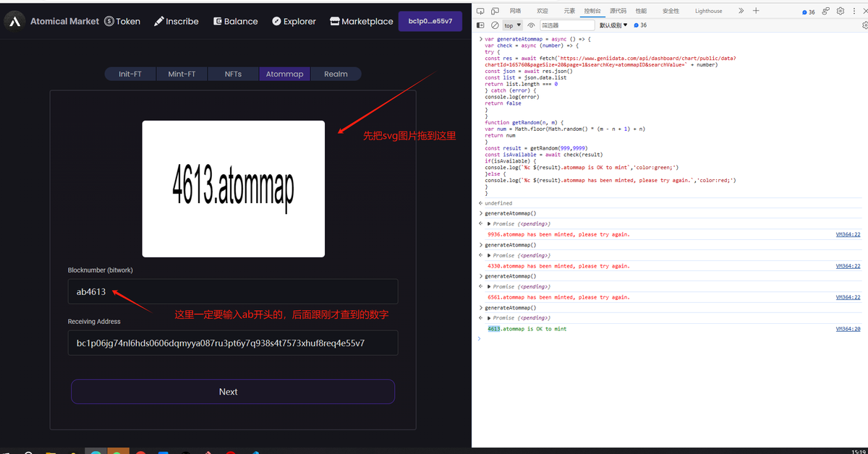Click the Next button
The width and height of the screenshot is (868, 454).
pos(233,392)
